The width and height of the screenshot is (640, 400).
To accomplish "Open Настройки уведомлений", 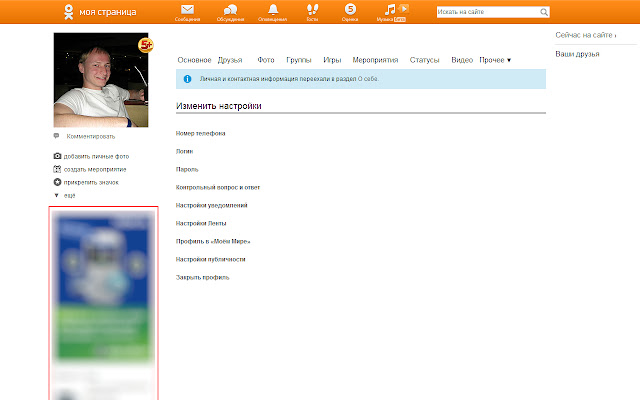I will 211,205.
